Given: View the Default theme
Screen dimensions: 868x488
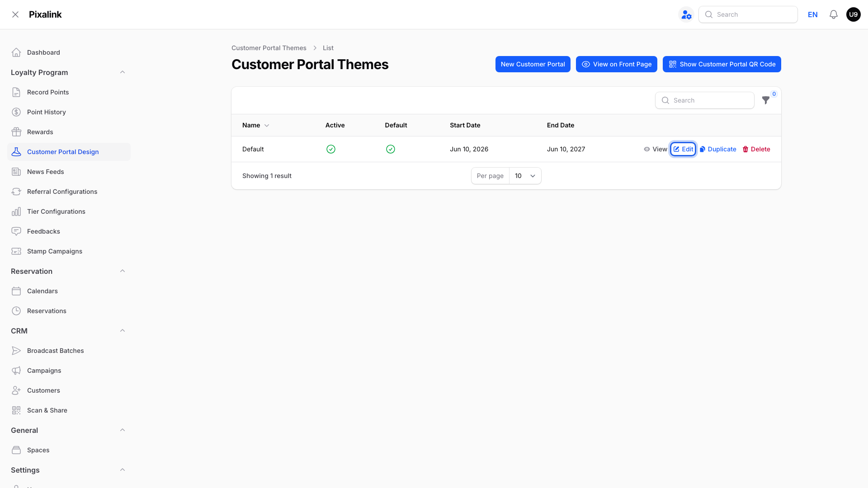Looking at the screenshot, I should click(x=656, y=149).
